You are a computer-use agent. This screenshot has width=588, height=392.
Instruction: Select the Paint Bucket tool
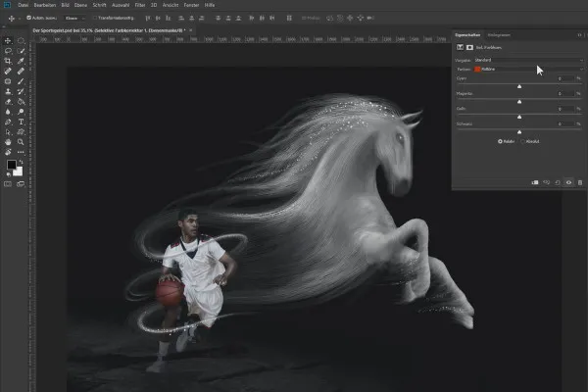point(21,101)
